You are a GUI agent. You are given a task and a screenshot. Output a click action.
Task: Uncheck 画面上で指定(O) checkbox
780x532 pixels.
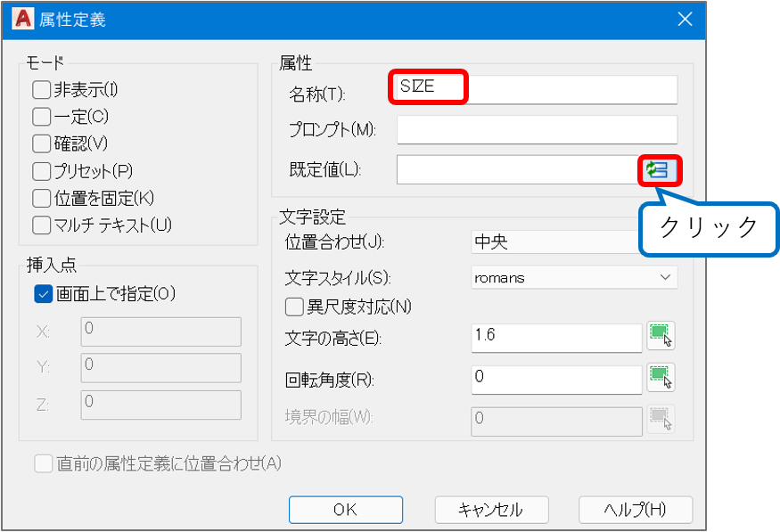(44, 294)
